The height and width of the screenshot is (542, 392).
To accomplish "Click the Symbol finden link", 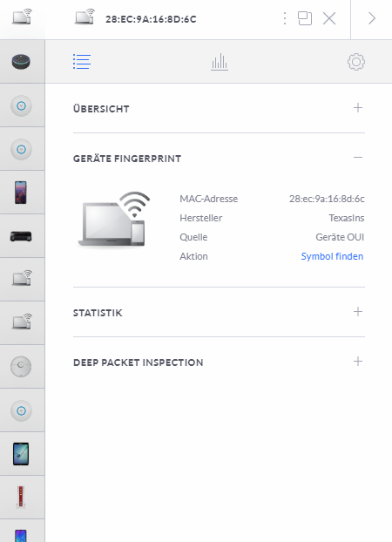I will tap(332, 256).
